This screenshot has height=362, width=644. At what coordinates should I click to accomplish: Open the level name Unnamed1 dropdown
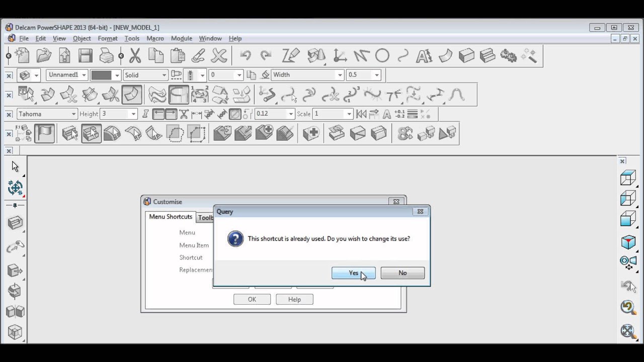[84, 75]
